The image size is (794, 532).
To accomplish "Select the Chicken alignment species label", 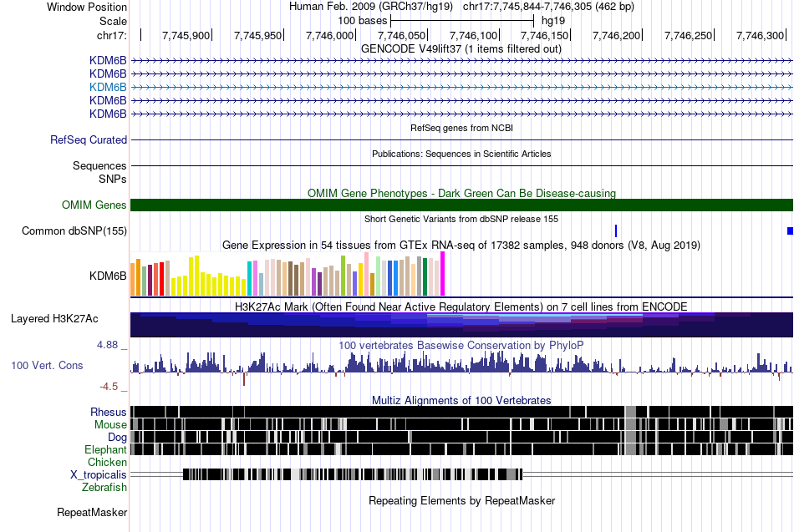I will [x=107, y=462].
